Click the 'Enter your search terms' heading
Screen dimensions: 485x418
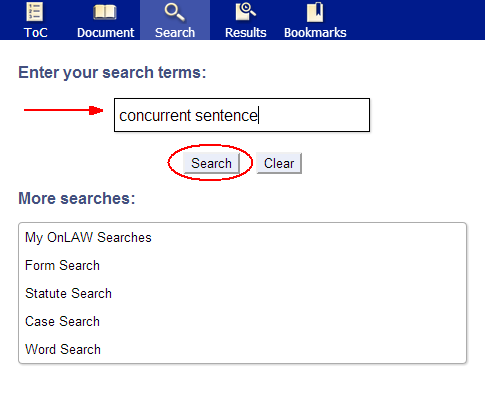point(112,72)
